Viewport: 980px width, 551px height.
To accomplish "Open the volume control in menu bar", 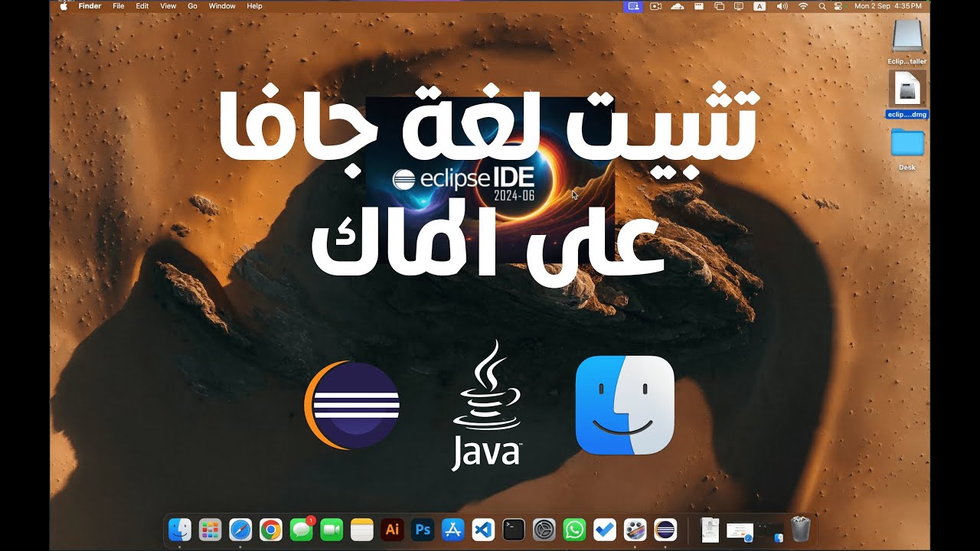I will [782, 5].
